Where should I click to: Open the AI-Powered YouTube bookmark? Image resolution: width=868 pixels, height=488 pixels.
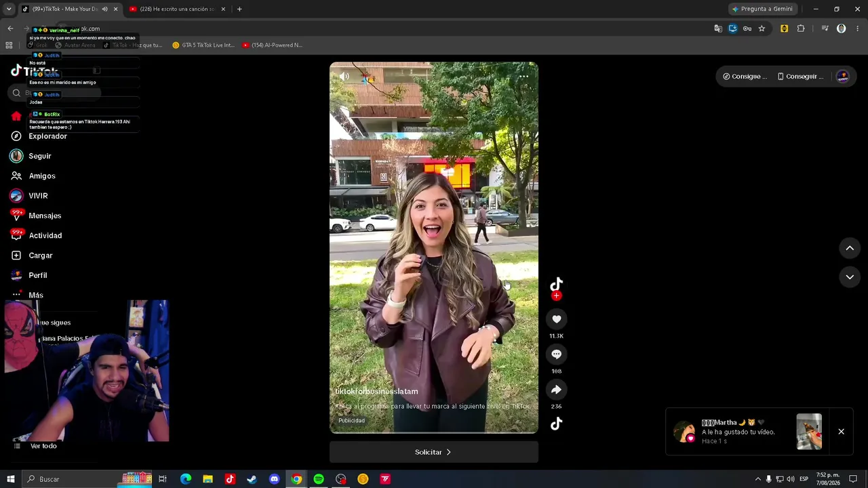tap(272, 45)
